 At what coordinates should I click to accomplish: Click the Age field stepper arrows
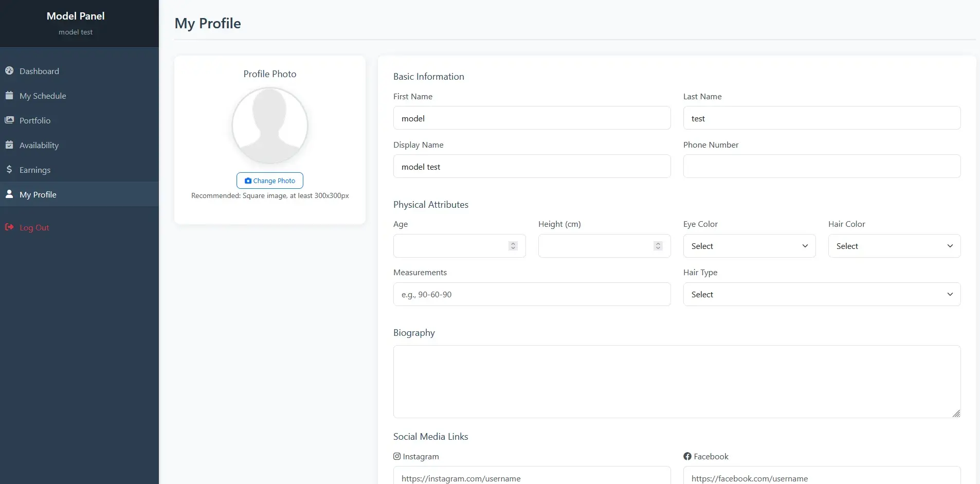pos(513,246)
